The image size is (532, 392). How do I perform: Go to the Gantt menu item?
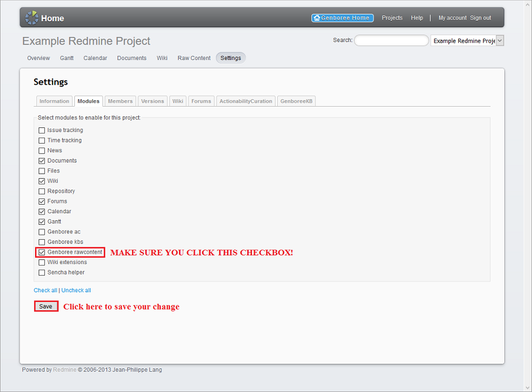(66, 58)
